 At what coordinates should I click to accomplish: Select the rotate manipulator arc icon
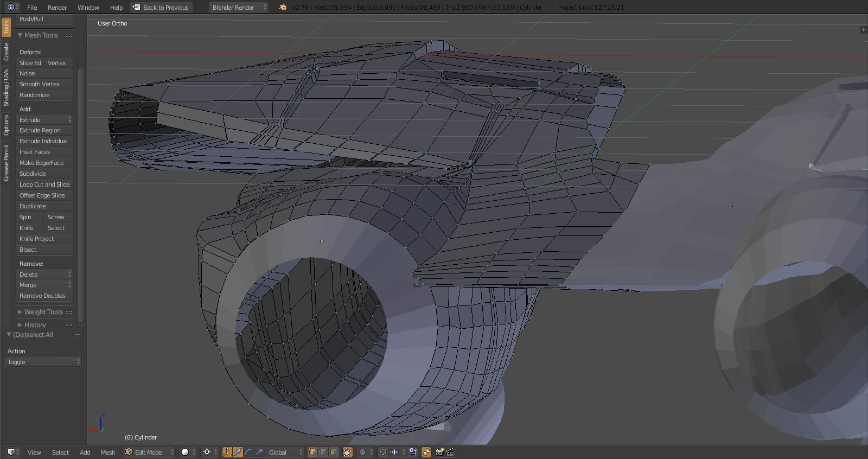(248, 452)
